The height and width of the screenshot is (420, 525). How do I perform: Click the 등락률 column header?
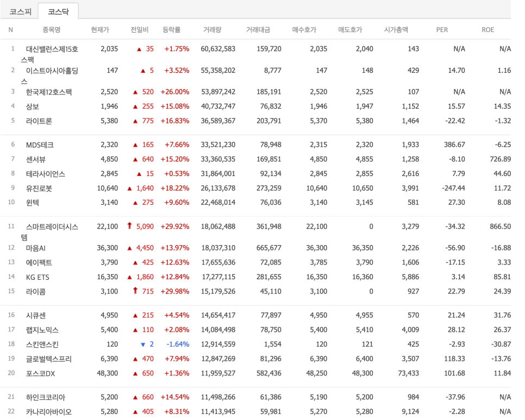[x=171, y=30]
